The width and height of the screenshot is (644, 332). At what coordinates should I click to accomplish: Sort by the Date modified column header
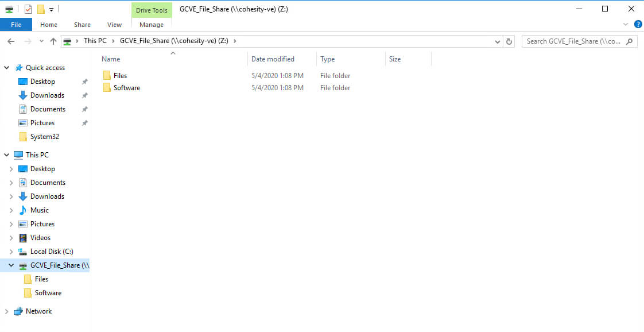(273, 59)
